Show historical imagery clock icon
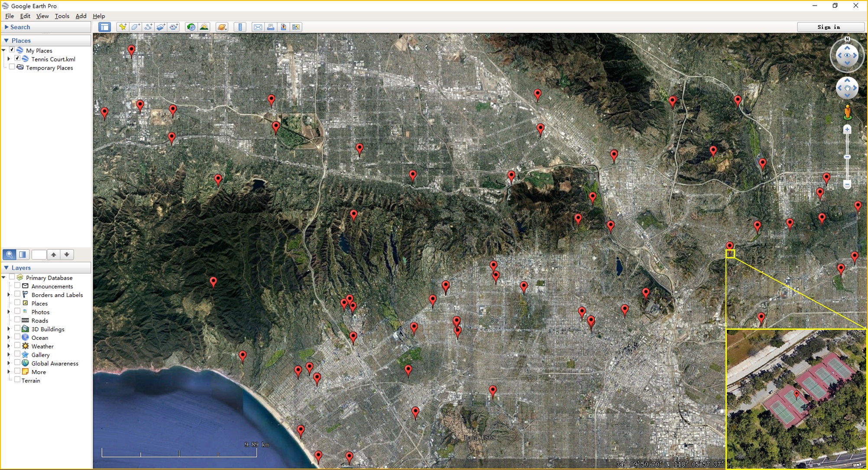The image size is (868, 470). (x=191, y=27)
